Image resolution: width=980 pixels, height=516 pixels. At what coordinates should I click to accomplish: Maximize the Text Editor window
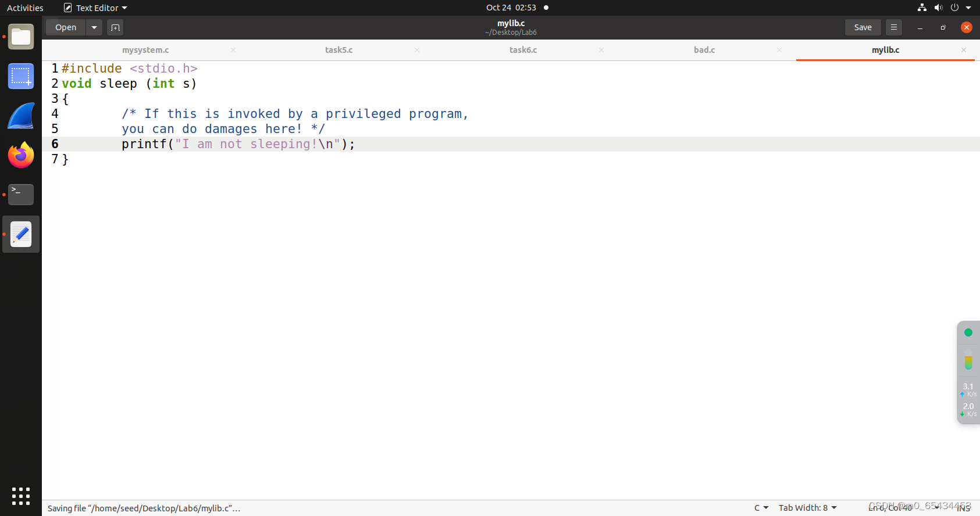point(943,27)
